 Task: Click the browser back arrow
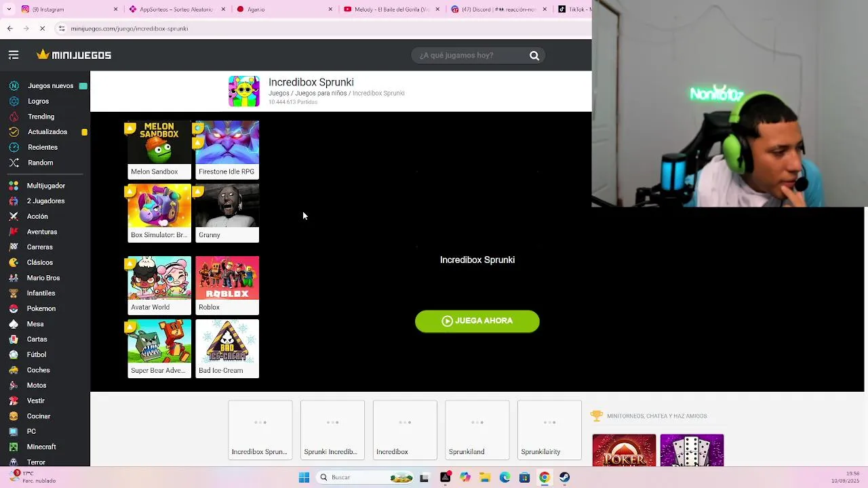[x=9, y=28]
